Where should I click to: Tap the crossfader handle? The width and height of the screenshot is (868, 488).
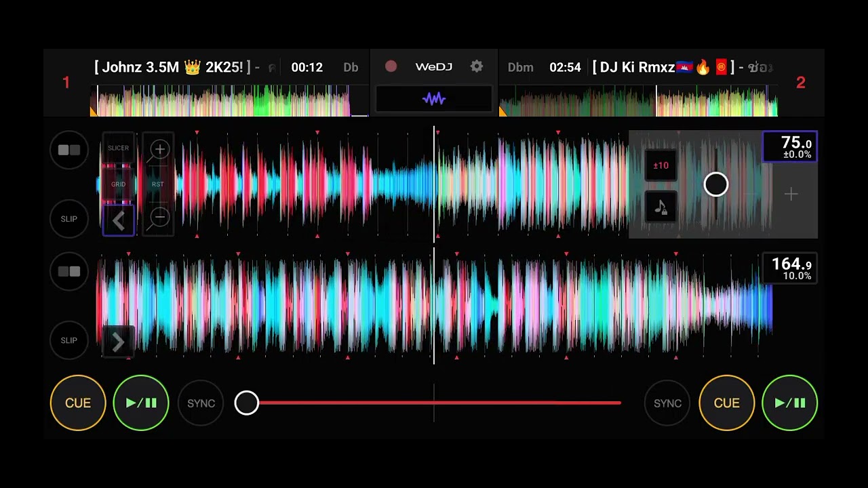tap(247, 403)
